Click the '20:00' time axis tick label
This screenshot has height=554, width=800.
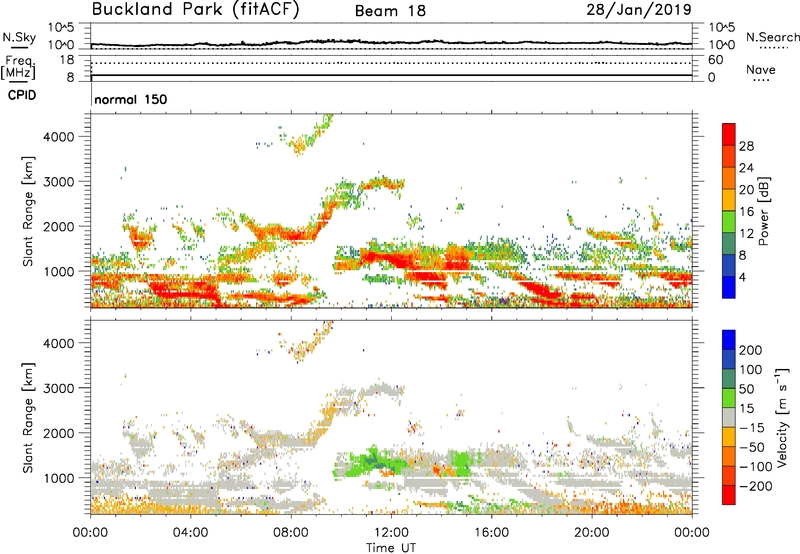pyautogui.click(x=592, y=533)
